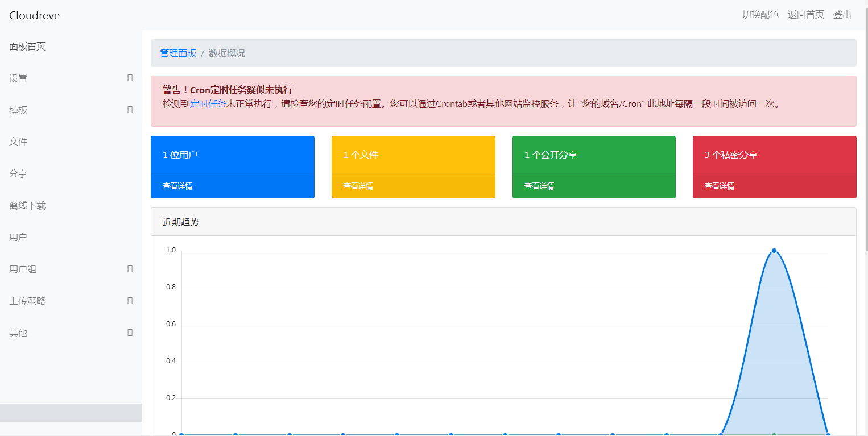The width and height of the screenshot is (868, 436).
Task: Select 用户 in the sidebar
Action: point(18,238)
